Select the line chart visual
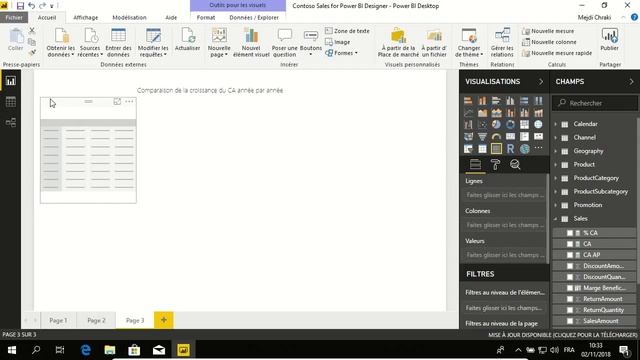Viewport: 640px width, 360px height. pos(468,113)
